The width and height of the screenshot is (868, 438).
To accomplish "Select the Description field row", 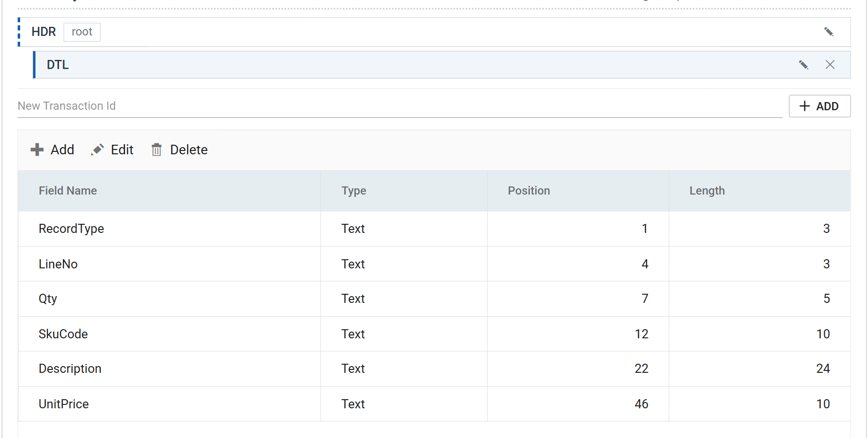I will click(434, 369).
